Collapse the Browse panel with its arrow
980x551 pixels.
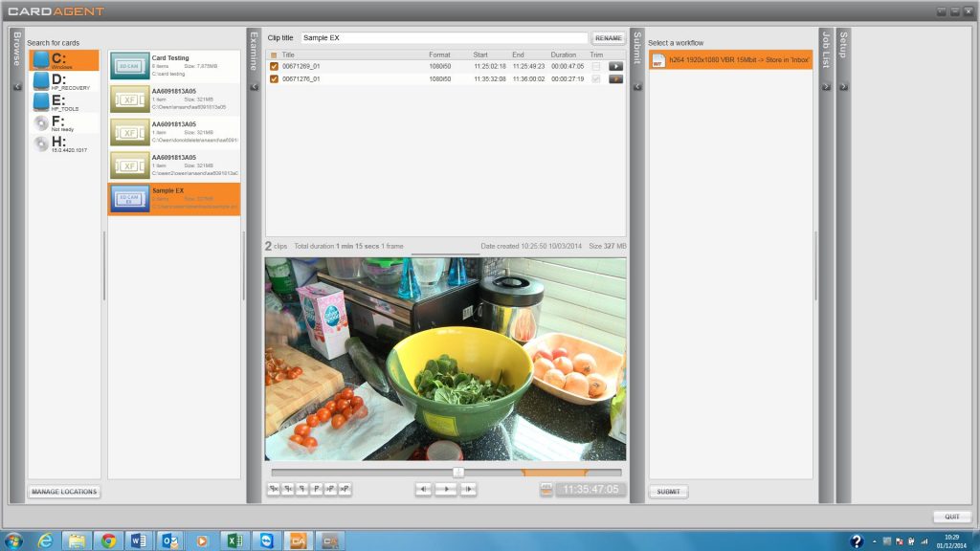click(x=17, y=86)
